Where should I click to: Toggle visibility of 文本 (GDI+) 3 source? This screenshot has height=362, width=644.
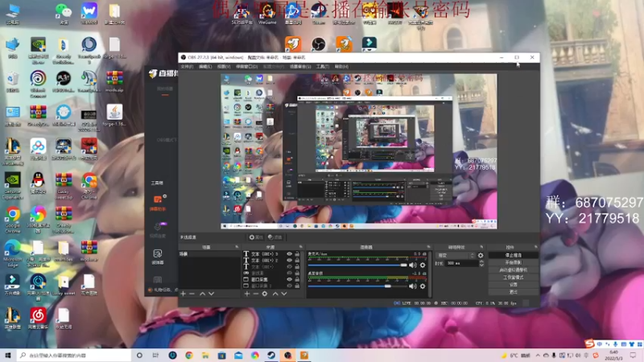[290, 254]
